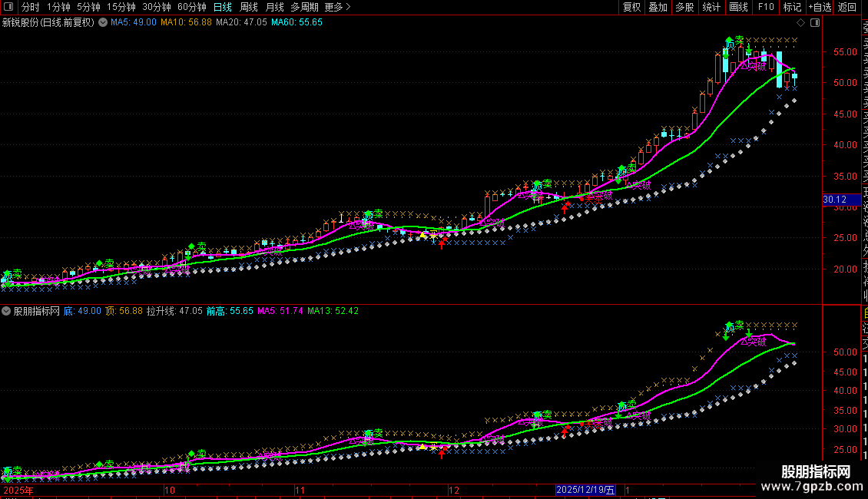Click the 新锐股份(日线.前复权) title
The height and width of the screenshot is (499, 868).
pyautogui.click(x=48, y=23)
